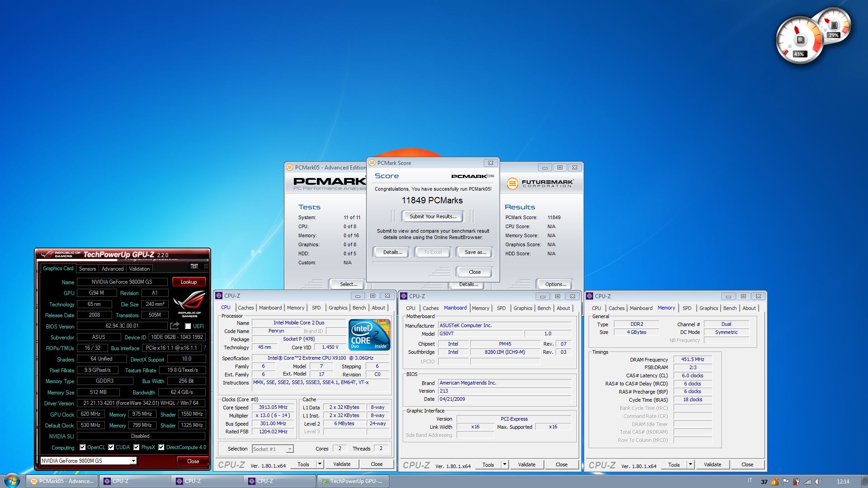Open SPD tab in Mainboard CPU-Z window
Screen dimensions: 868x488
pos(501,308)
